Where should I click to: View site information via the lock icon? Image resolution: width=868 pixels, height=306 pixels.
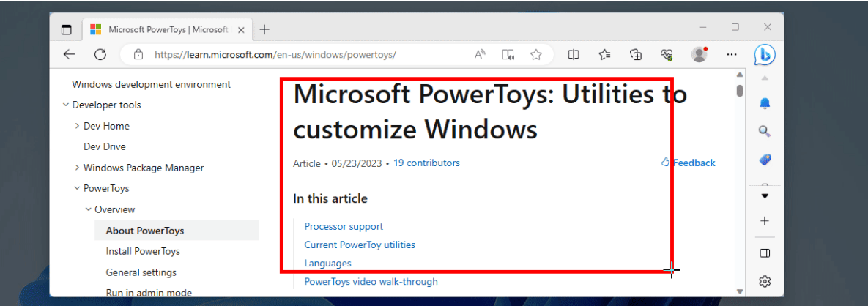(x=138, y=54)
